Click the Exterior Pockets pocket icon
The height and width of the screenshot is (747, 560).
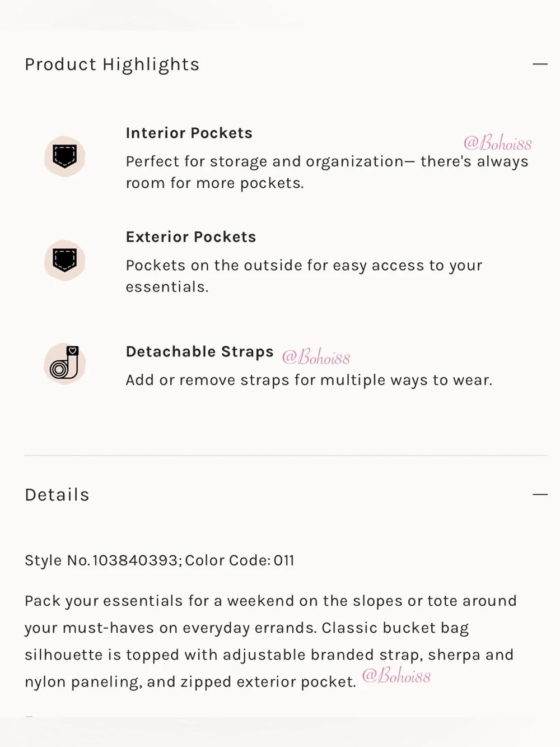point(64,261)
